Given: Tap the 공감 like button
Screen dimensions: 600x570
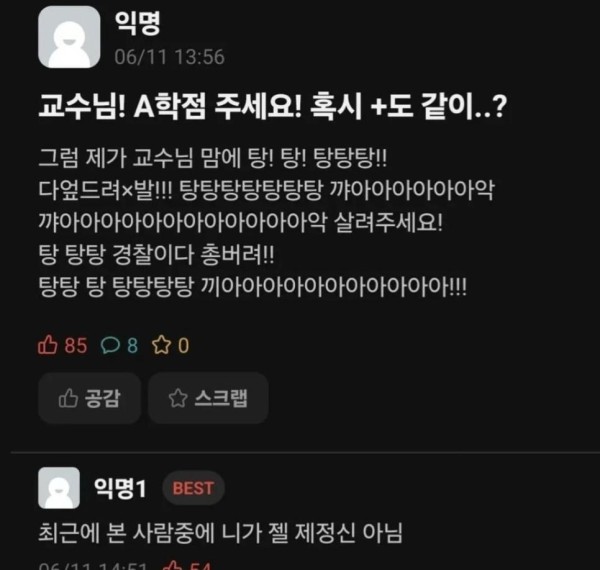Looking at the screenshot, I should coord(90,398).
